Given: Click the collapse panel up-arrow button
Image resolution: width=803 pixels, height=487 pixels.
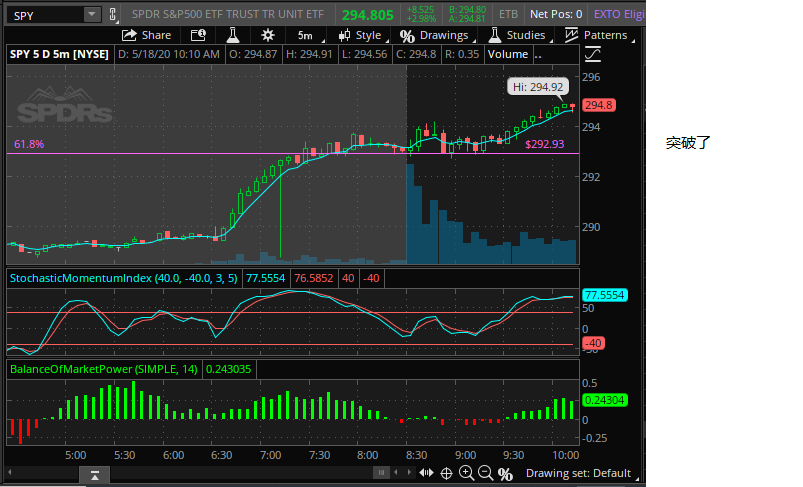Looking at the screenshot, I should (x=95, y=475).
